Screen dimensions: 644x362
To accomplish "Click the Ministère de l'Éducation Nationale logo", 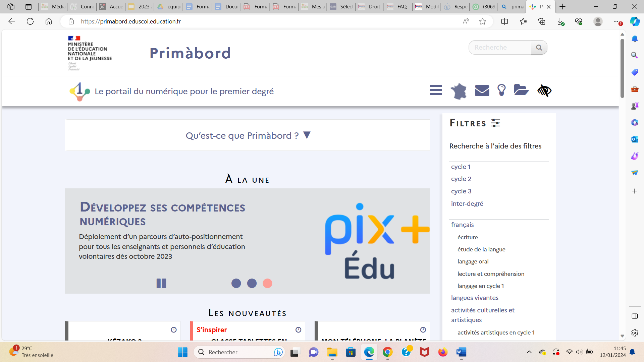I will 90,53.
